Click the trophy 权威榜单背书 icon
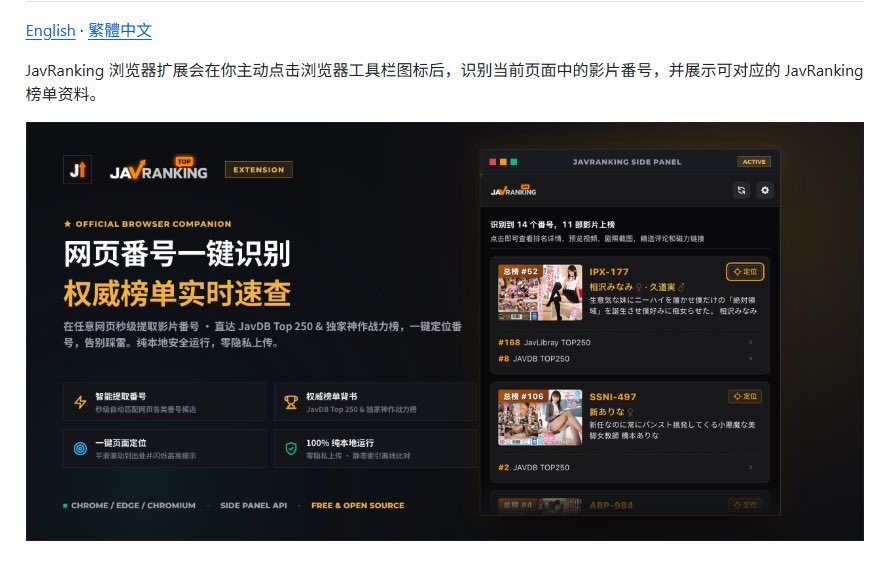The height and width of the screenshot is (565, 883). tap(291, 402)
